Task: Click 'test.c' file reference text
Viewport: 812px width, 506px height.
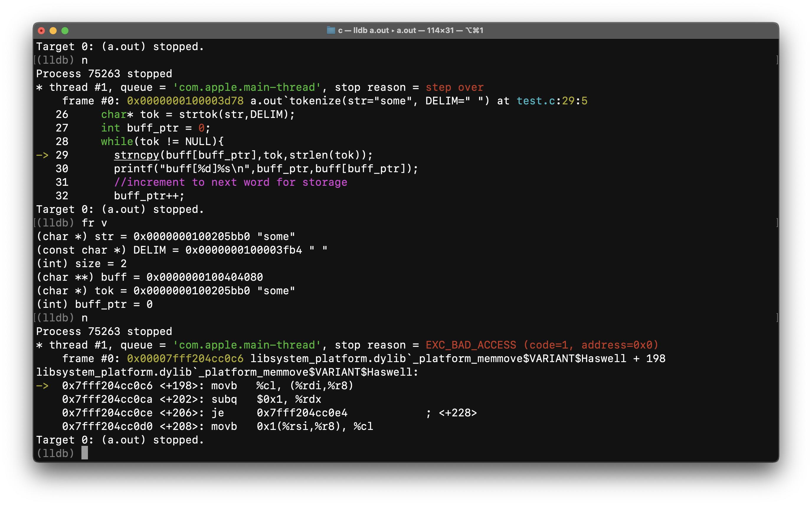Action: coord(536,101)
